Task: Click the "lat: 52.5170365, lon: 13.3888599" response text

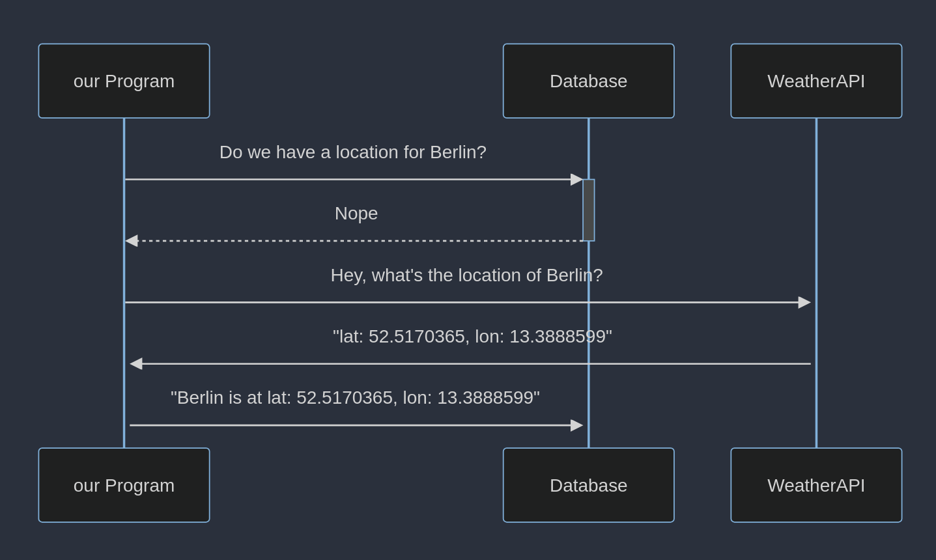Action: [473, 337]
